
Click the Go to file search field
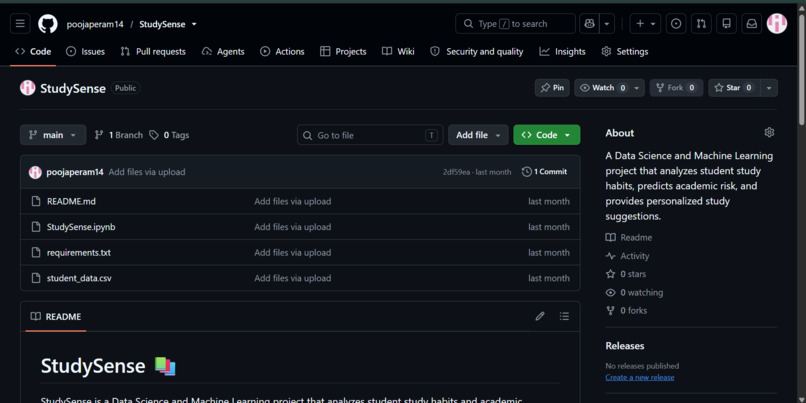click(x=370, y=135)
